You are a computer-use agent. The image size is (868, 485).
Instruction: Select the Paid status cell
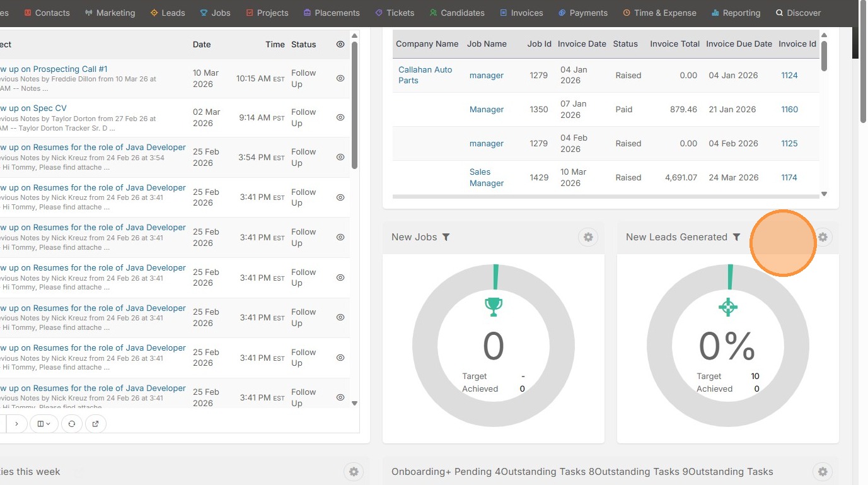pos(624,109)
